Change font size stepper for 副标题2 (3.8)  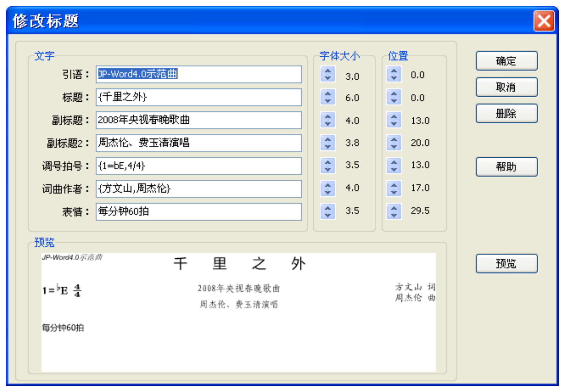pyautogui.click(x=328, y=143)
